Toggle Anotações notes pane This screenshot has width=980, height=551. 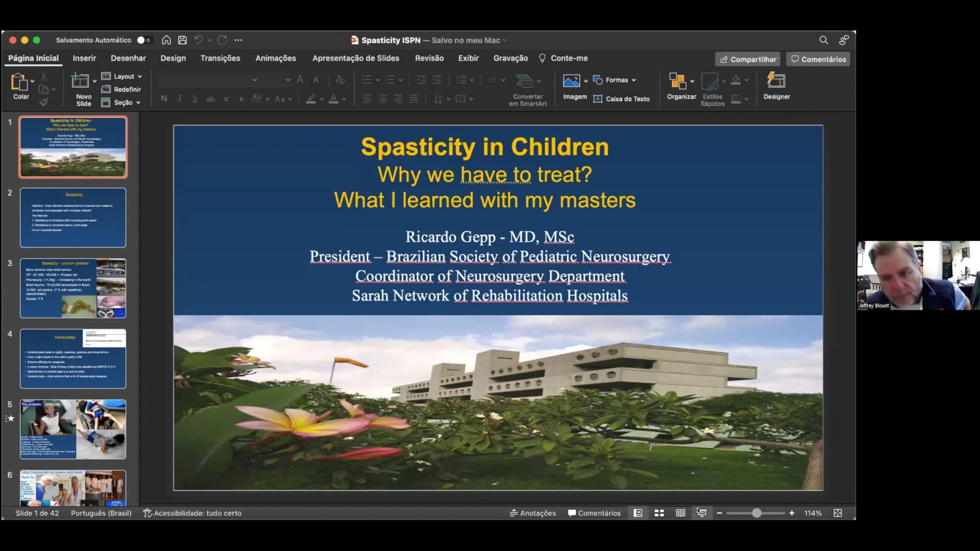coord(532,513)
